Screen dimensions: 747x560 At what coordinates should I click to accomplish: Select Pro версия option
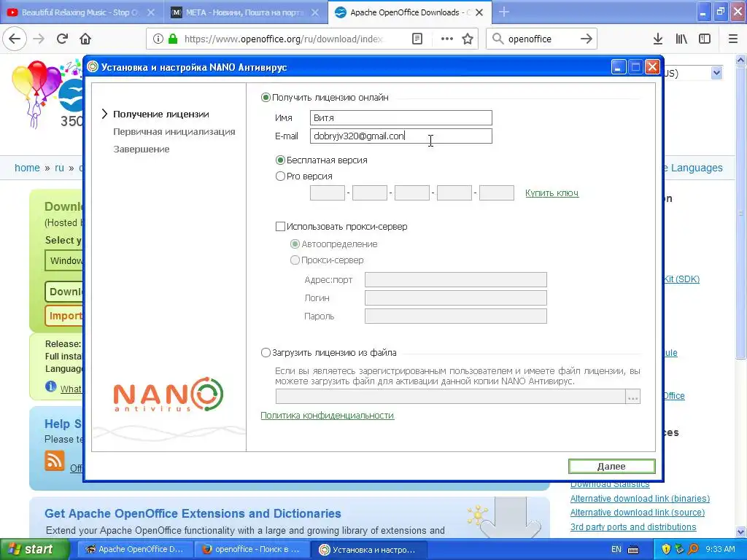[281, 176]
